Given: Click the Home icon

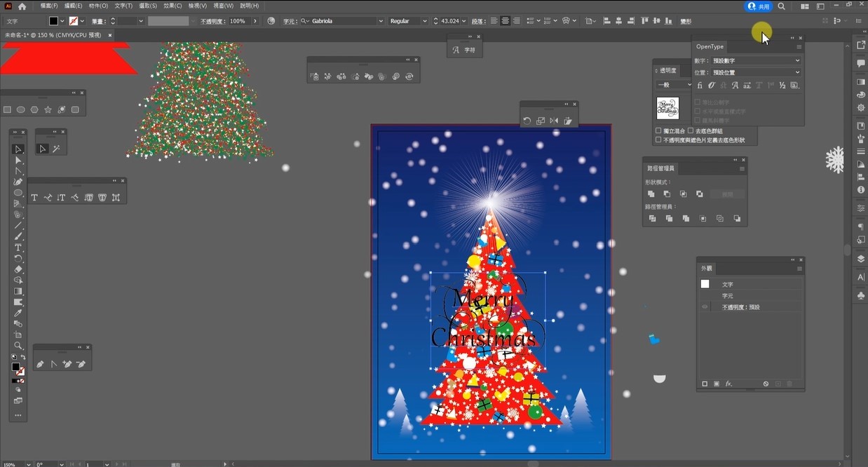Looking at the screenshot, I should pos(22,6).
